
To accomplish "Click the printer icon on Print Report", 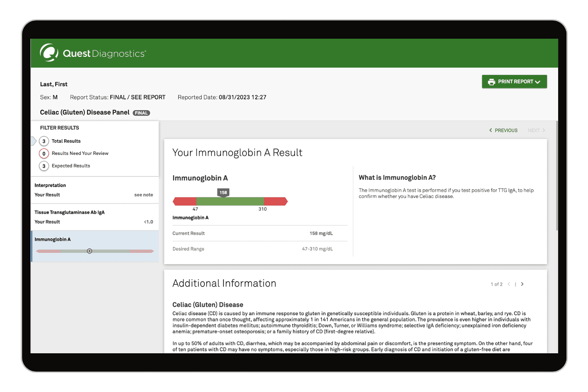I will (491, 82).
